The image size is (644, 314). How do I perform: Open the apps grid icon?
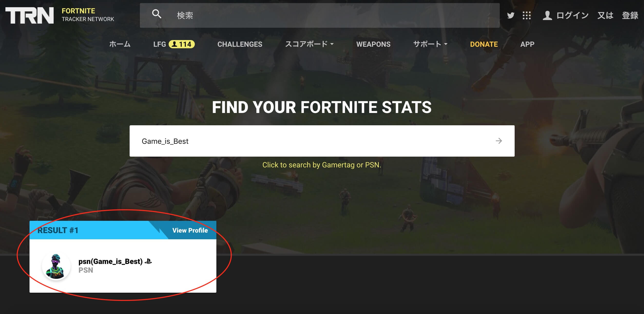coord(526,15)
